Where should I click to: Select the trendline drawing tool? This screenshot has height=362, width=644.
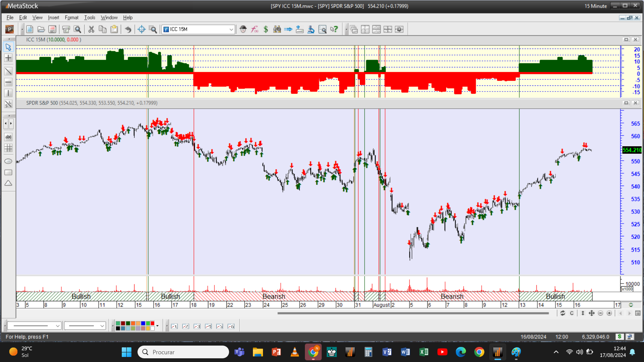pyautogui.click(x=8, y=71)
